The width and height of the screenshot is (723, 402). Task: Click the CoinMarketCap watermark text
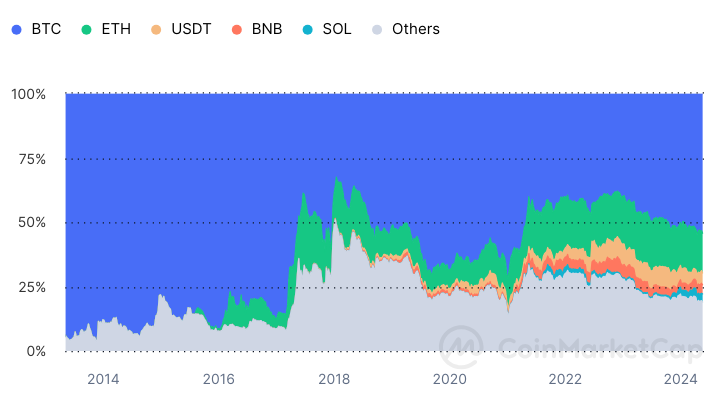tap(600, 349)
